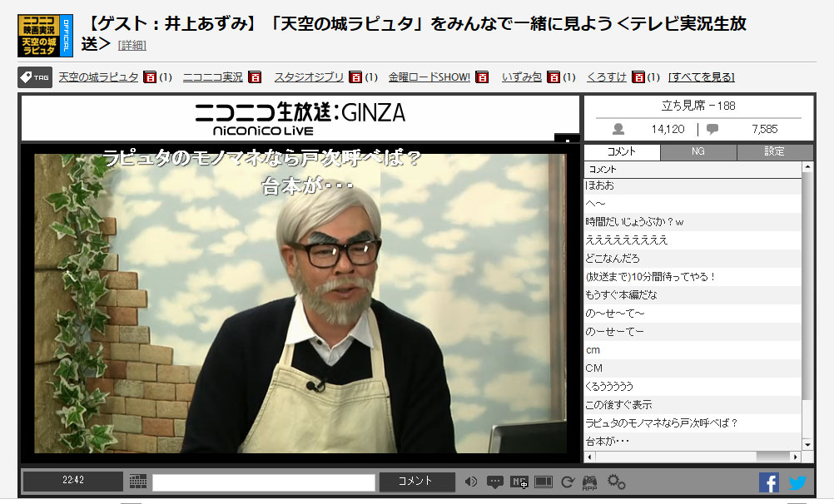Click the vertical scrollbar thumb in comment list
834x504 pixels.
807,287
